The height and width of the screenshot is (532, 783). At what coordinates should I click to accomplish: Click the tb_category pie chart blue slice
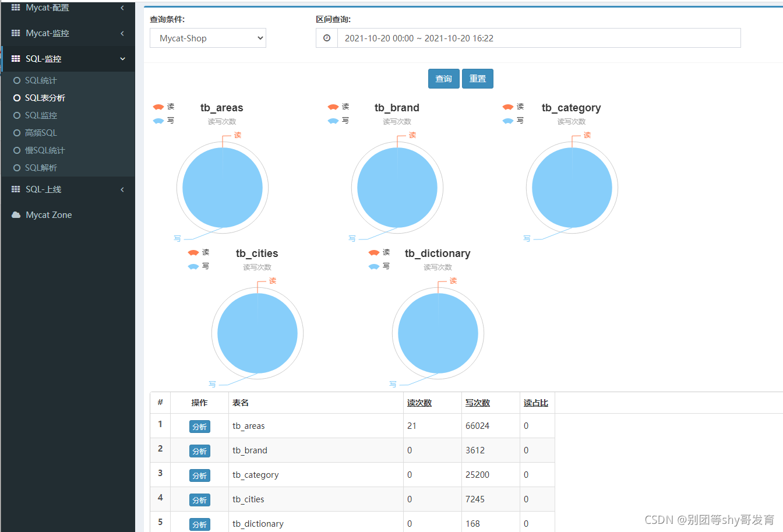572,188
